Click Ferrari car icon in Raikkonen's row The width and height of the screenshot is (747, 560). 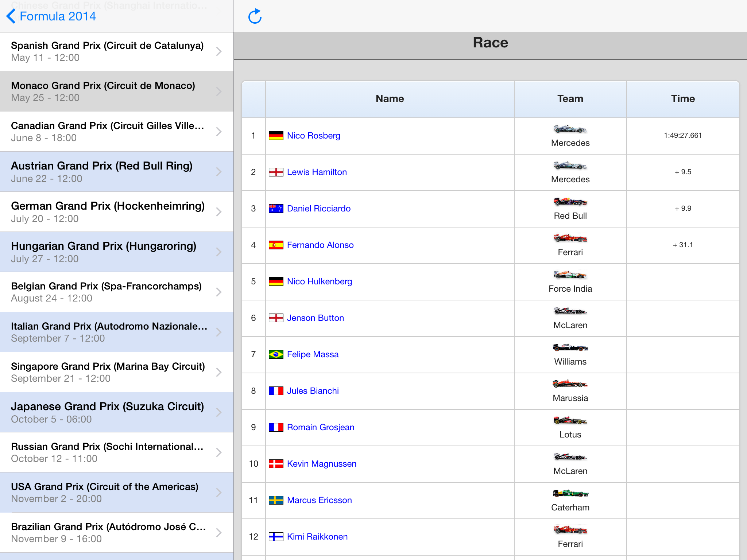point(570,530)
